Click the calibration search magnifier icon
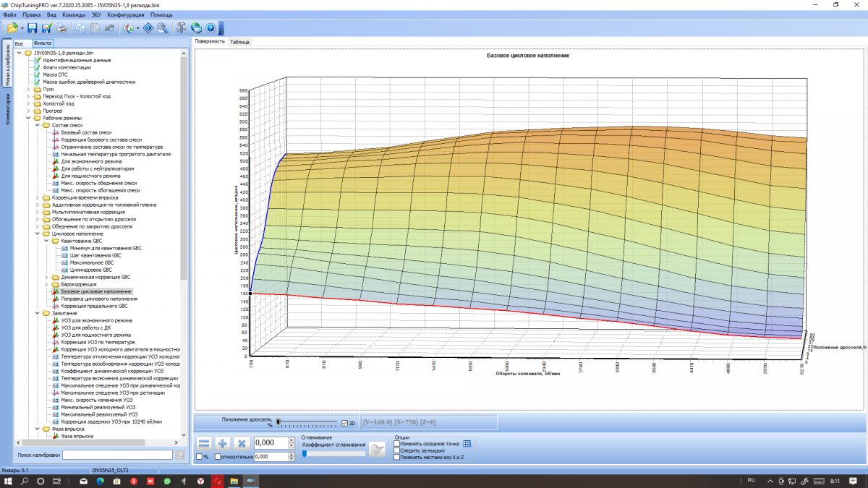The width and height of the screenshot is (868, 488). pos(163,28)
